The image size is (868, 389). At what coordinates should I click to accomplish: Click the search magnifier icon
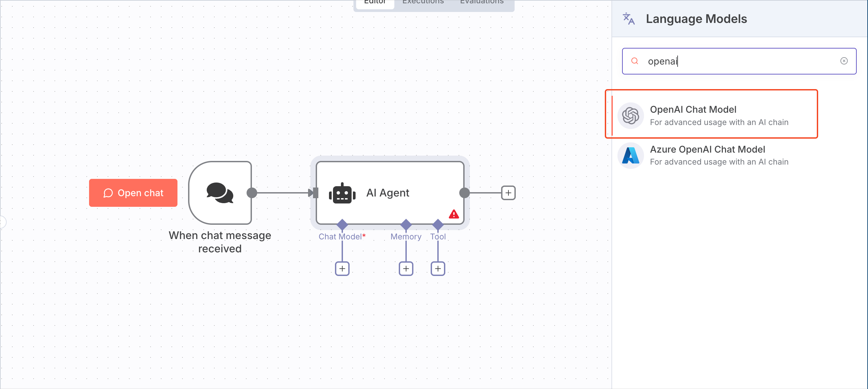pos(634,61)
